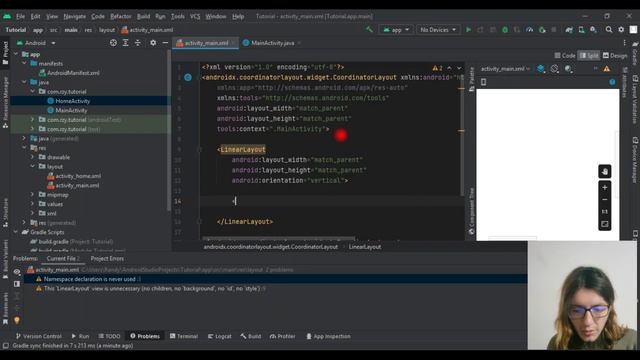Click Select Opened File target icon in Project panel
Viewport: 640px width, 360px height.
(x=113, y=43)
